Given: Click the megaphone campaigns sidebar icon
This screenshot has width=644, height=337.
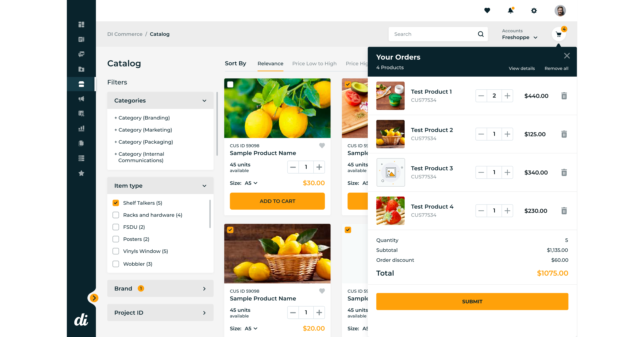Looking at the screenshot, I should (x=81, y=99).
